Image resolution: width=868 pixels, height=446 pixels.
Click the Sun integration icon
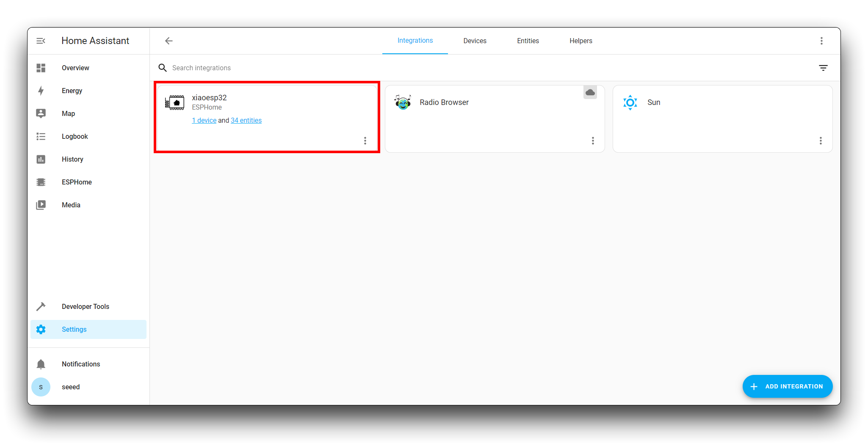coord(630,102)
